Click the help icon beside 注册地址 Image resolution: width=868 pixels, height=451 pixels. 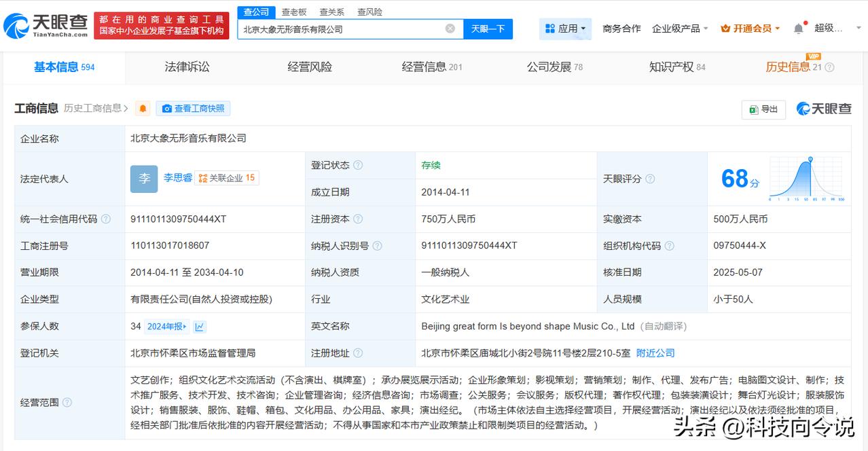click(x=358, y=353)
